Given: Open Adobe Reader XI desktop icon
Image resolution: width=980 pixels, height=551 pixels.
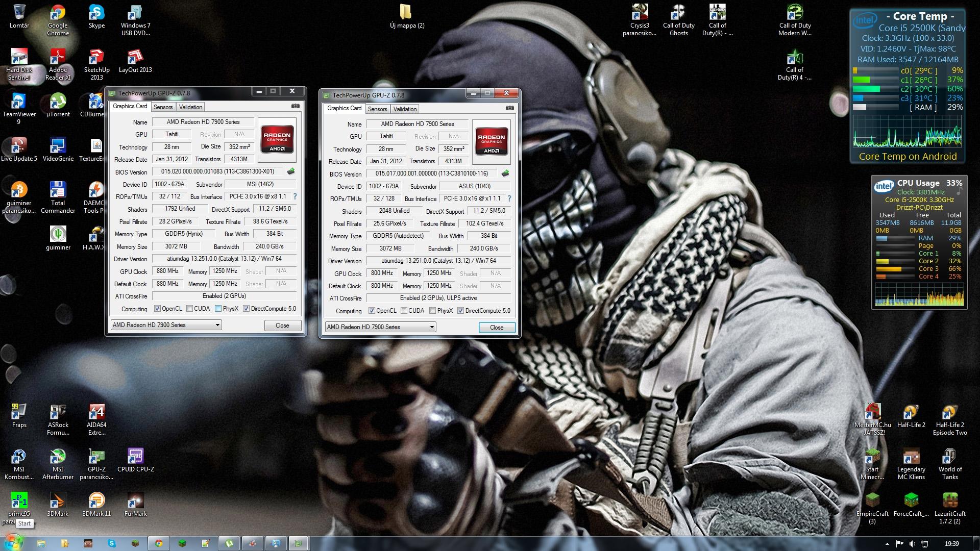Looking at the screenshot, I should (58, 65).
